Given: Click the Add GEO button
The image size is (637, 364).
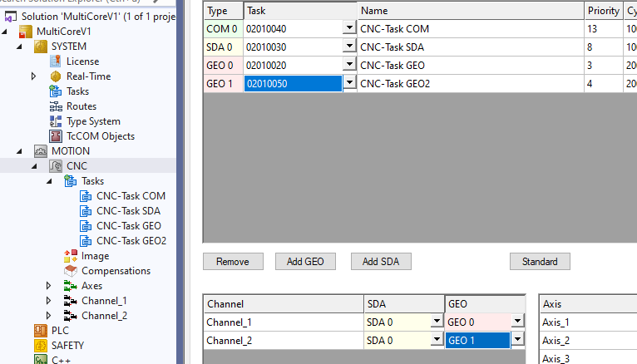Looking at the screenshot, I should 305,262.
